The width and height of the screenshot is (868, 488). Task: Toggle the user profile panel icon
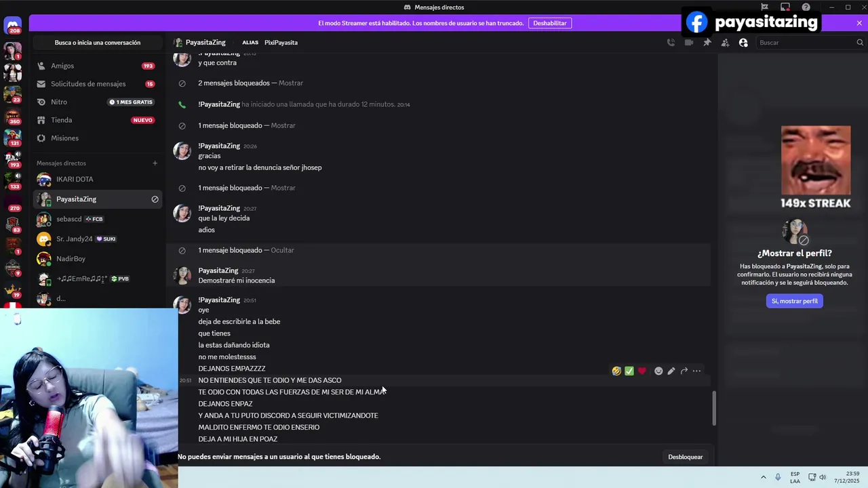click(x=743, y=43)
